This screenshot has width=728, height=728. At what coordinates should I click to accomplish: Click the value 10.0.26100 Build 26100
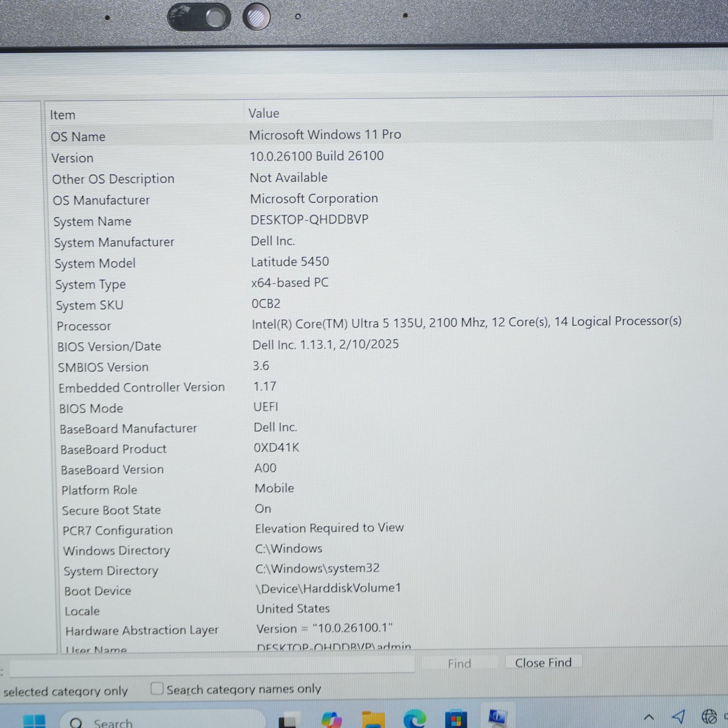pyautogui.click(x=317, y=156)
